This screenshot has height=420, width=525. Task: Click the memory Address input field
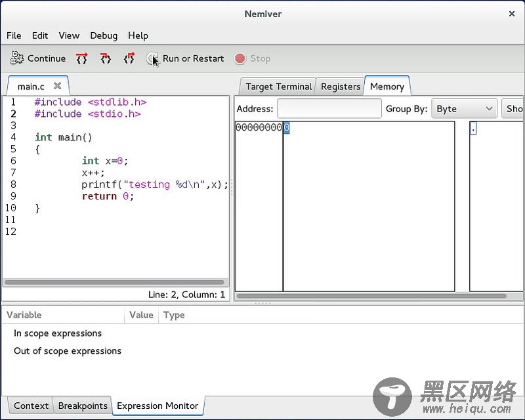pyautogui.click(x=329, y=108)
